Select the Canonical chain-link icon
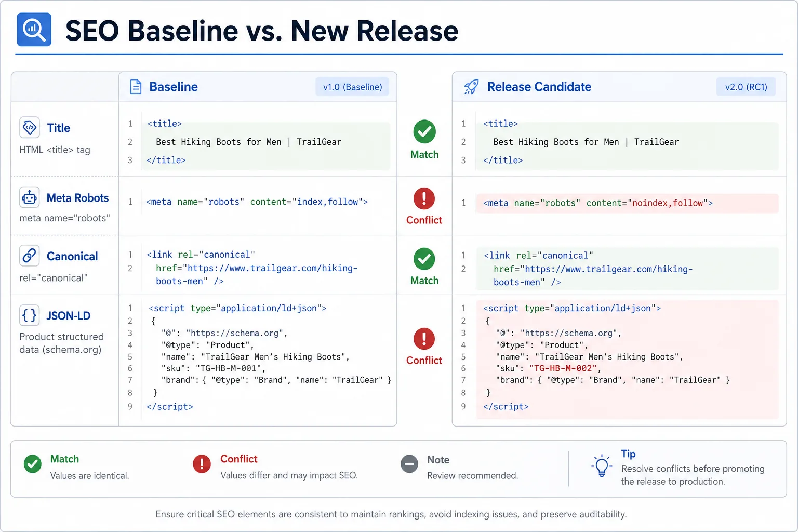The height and width of the screenshot is (532, 798). [29, 256]
